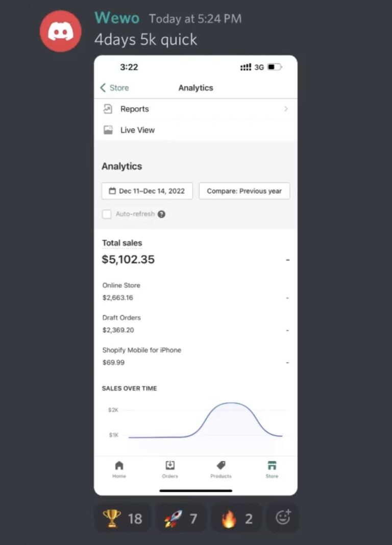Select the Total sales heading

pyautogui.click(x=122, y=243)
